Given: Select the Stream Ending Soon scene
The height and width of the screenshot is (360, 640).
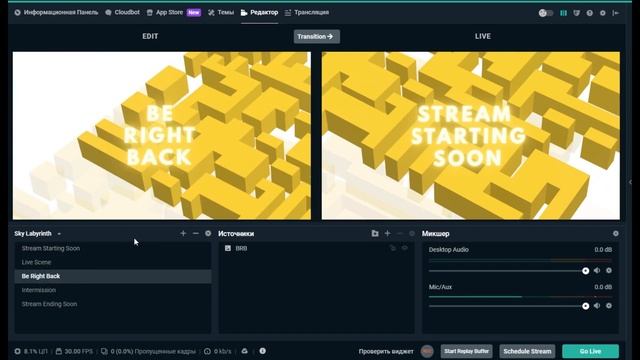Looking at the screenshot, I should pos(113,304).
